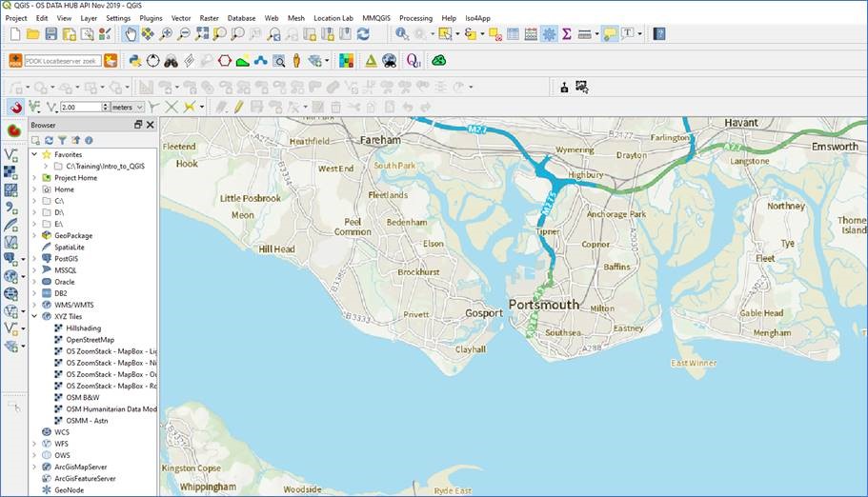
Task: Open the Raster menu
Action: 209,18
